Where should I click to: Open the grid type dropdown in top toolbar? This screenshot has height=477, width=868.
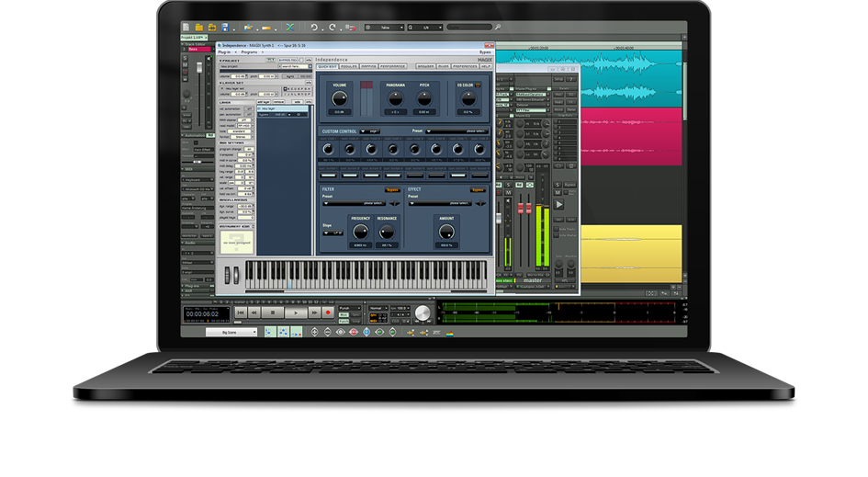385,28
